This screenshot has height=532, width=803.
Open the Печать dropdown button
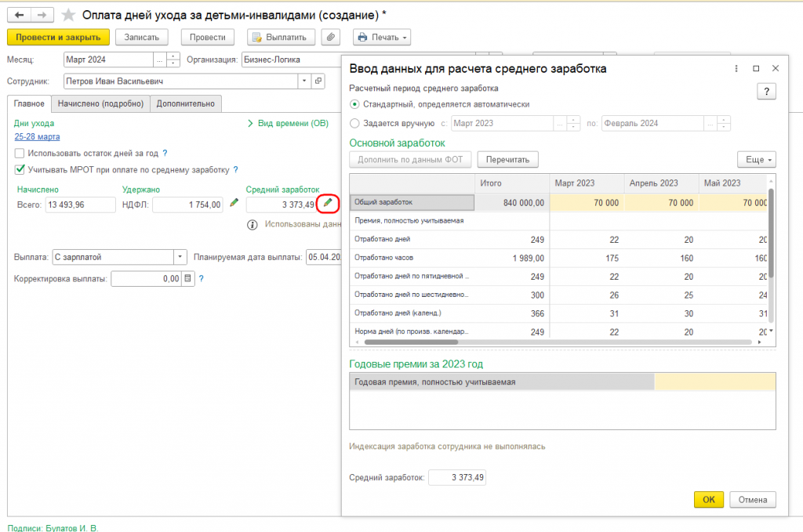tap(382, 38)
